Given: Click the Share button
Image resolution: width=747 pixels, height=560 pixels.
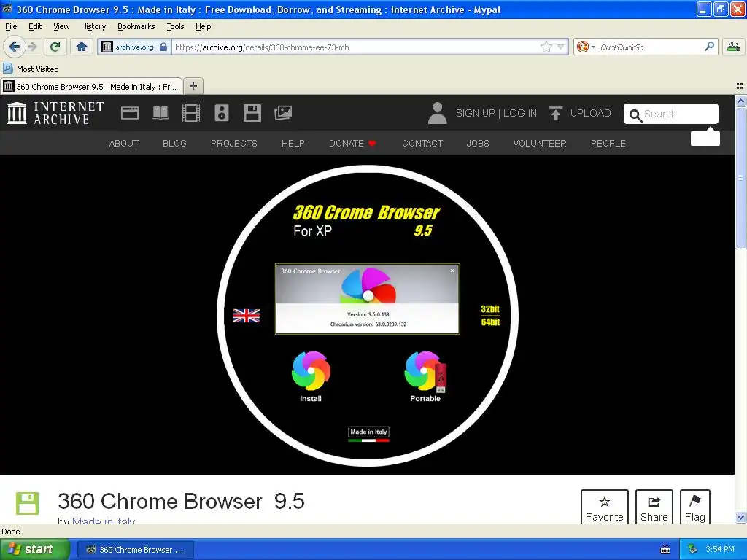Looking at the screenshot, I should [x=654, y=507].
